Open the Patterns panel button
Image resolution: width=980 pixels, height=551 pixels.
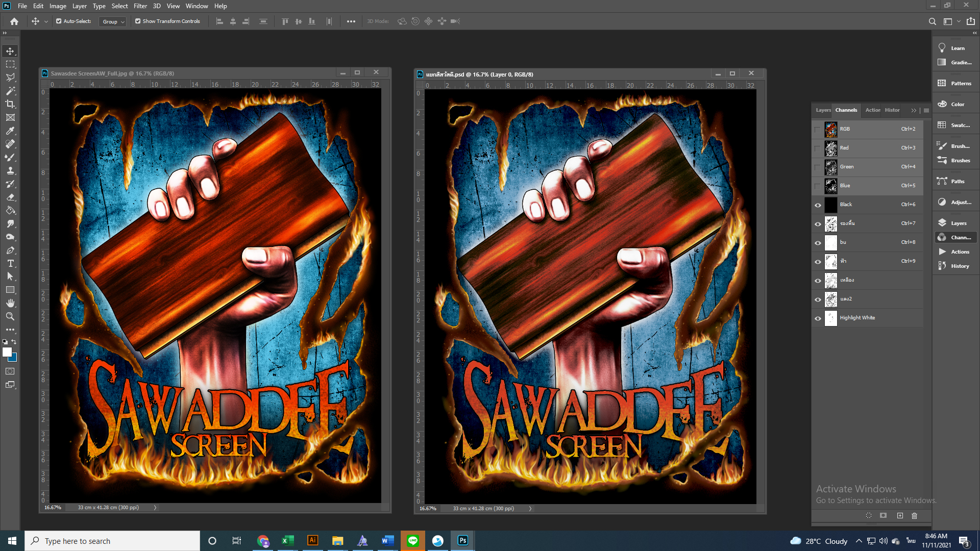pos(955,83)
